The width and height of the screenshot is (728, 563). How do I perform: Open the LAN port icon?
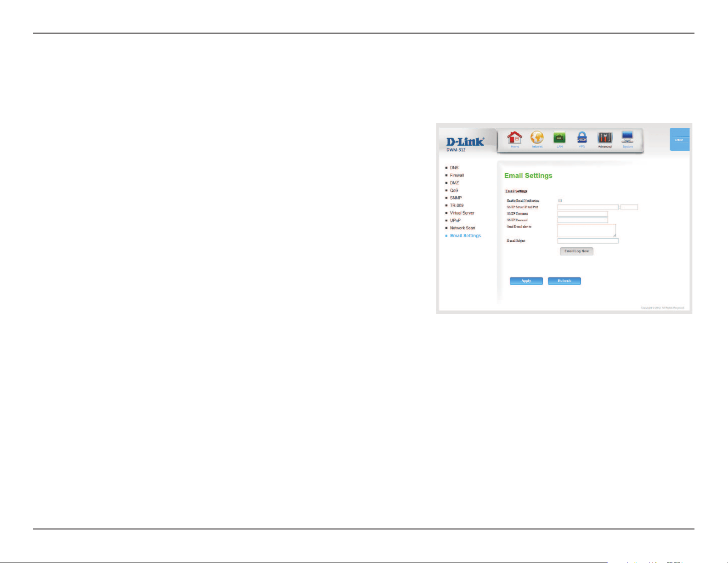[x=559, y=138]
